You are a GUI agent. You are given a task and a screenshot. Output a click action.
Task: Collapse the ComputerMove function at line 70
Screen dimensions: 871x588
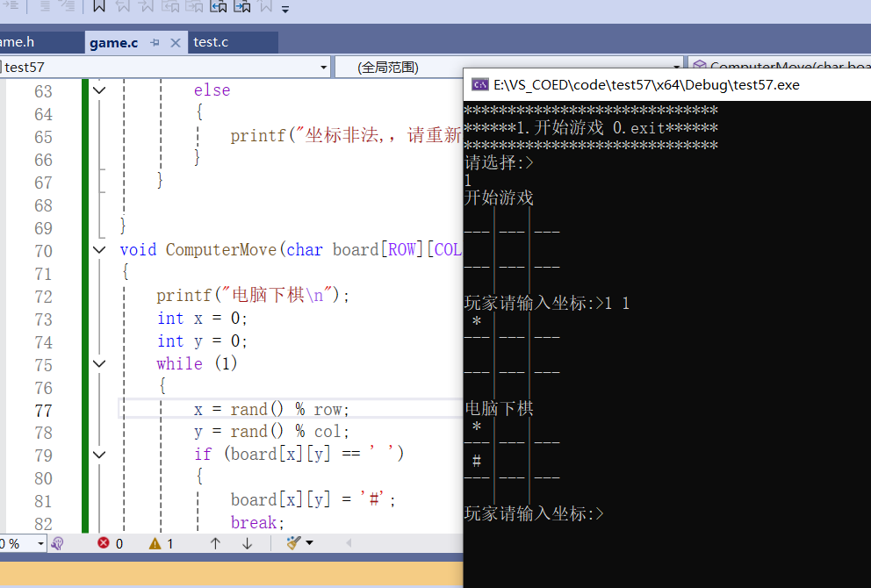[99, 250]
